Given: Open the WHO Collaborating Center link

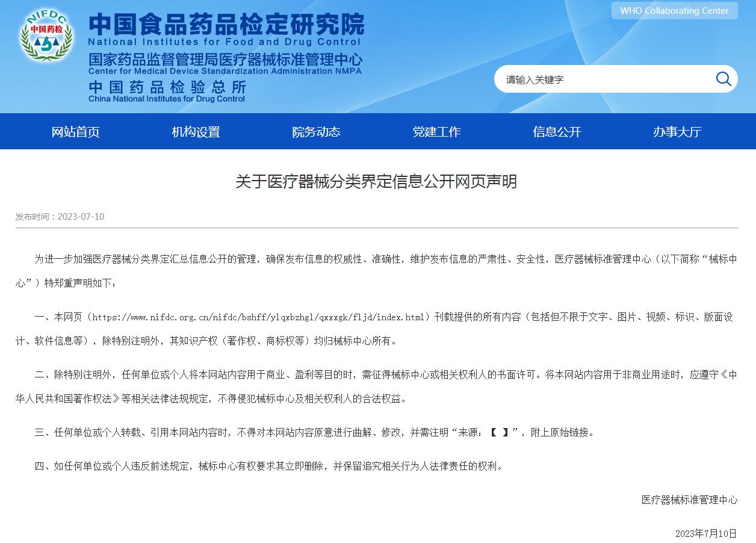Looking at the screenshot, I should (674, 11).
